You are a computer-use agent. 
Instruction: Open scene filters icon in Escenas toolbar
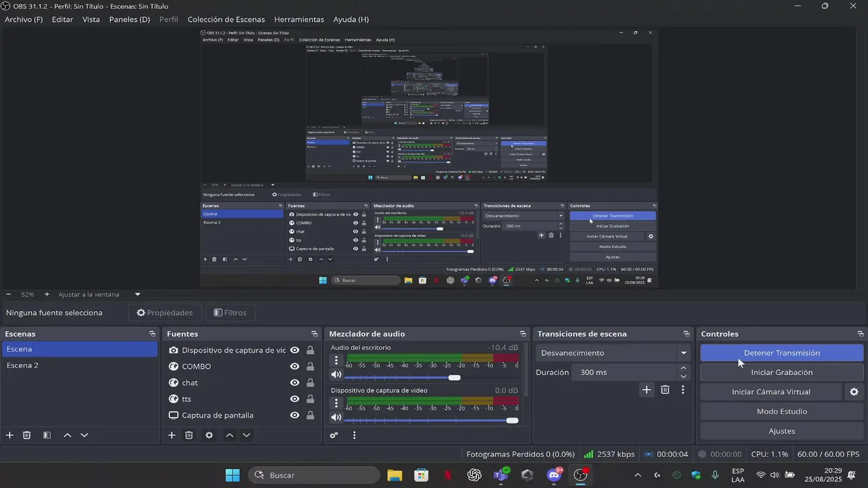(x=47, y=435)
